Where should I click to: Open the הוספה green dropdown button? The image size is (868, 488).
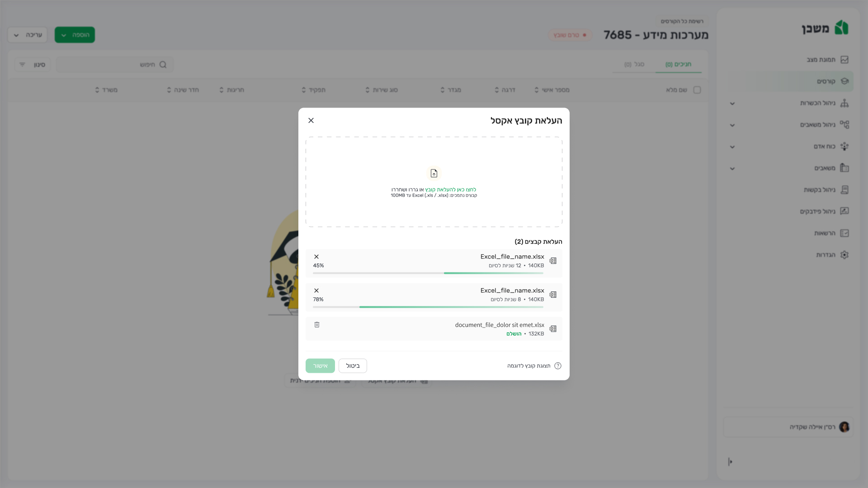75,35
